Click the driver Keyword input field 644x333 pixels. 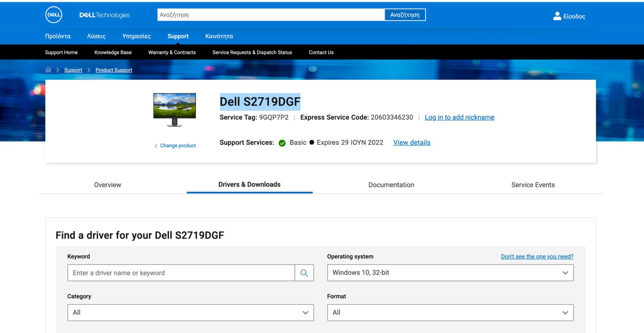coord(181,273)
